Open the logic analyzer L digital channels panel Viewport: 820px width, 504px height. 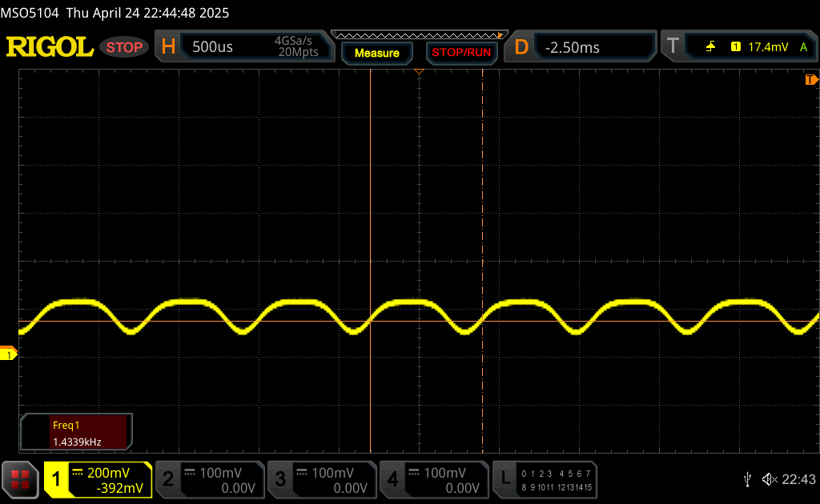[546, 479]
